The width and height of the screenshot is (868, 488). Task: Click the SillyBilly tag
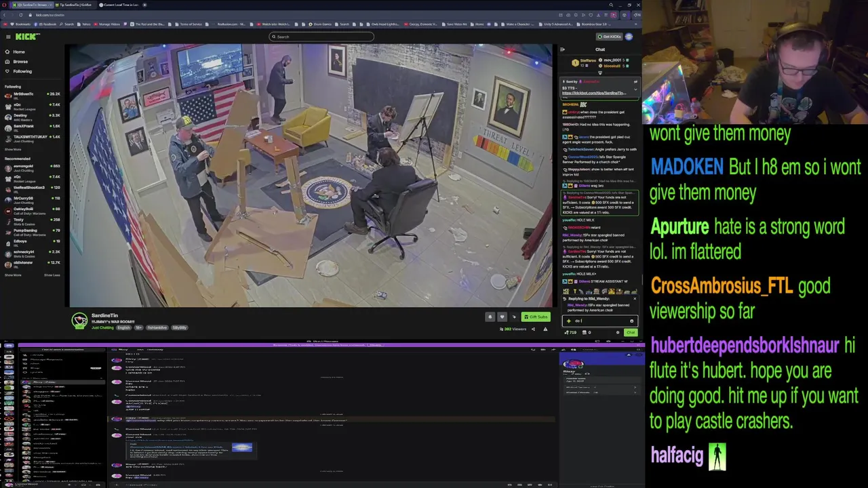pyautogui.click(x=179, y=327)
